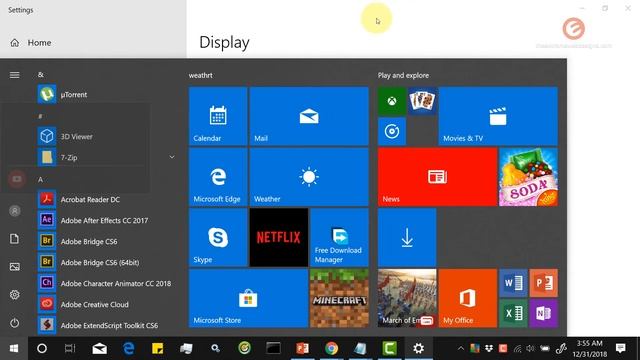Open the Microsoft Store tile
This screenshot has height=360, width=640.
[x=248, y=298]
